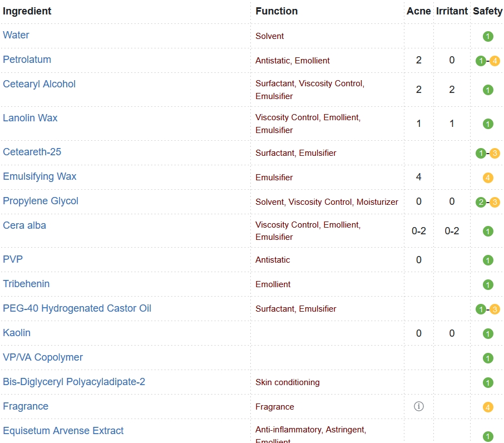Click Propylene Glycol's 2-3 safety badge
The width and height of the screenshot is (504, 443).
pos(488,203)
